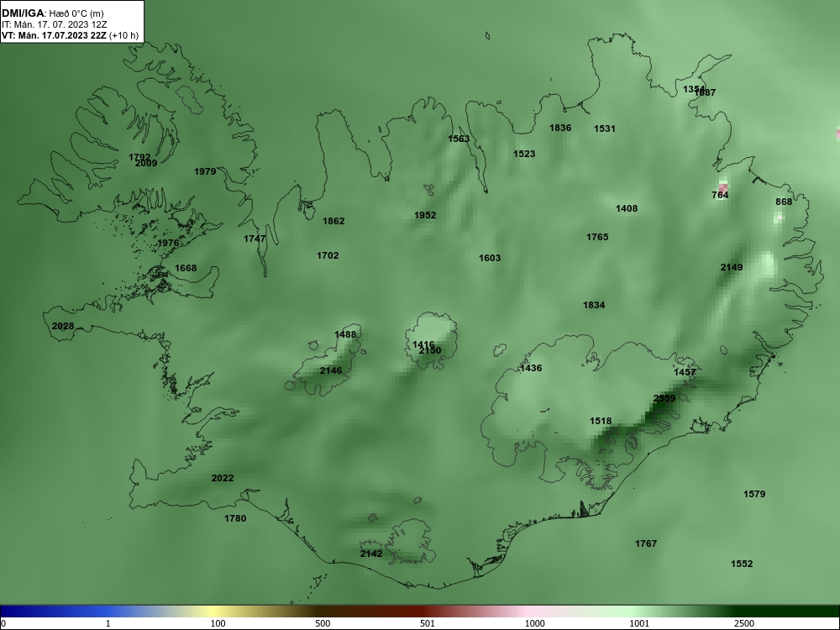Click the map value 1408
This screenshot has height=630, width=840.
(627, 208)
